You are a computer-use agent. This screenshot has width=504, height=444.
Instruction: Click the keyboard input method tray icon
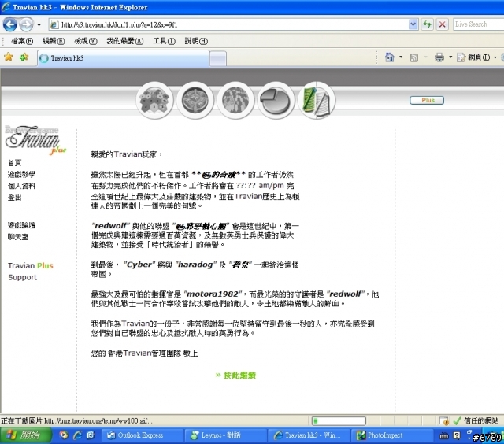444,435
